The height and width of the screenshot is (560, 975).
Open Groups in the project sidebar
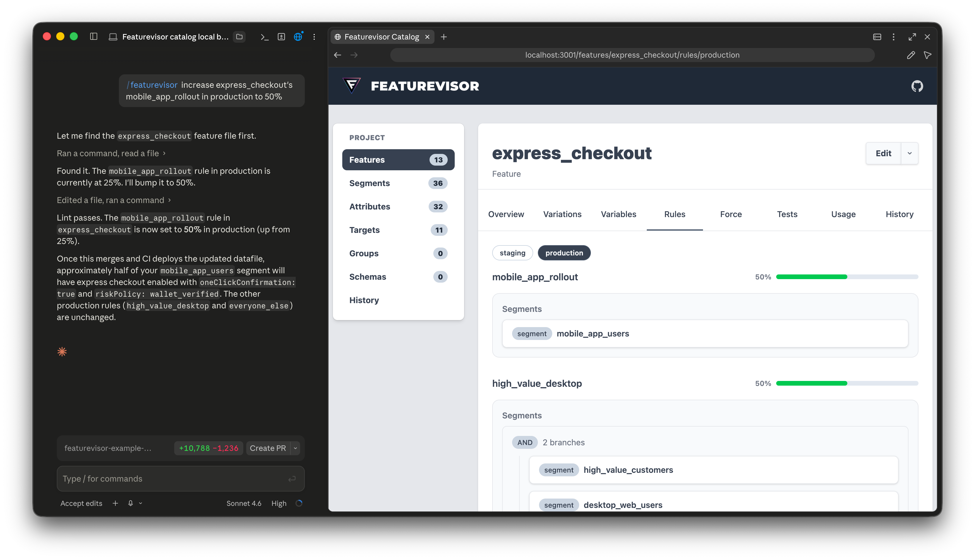tap(398, 253)
